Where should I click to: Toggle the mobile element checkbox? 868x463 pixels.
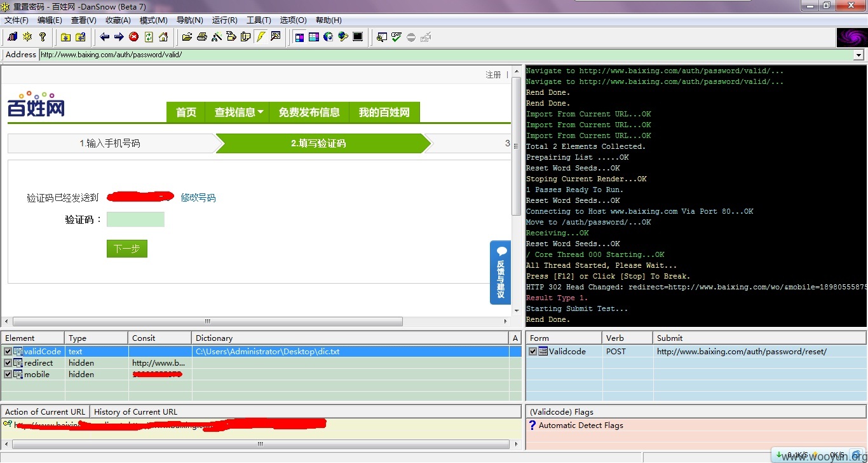[x=8, y=374]
